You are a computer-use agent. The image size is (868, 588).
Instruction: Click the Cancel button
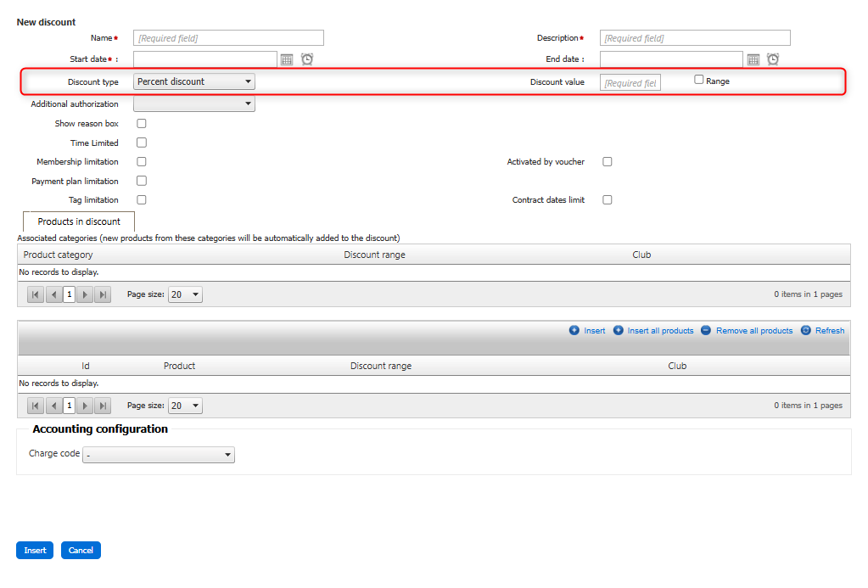81,551
